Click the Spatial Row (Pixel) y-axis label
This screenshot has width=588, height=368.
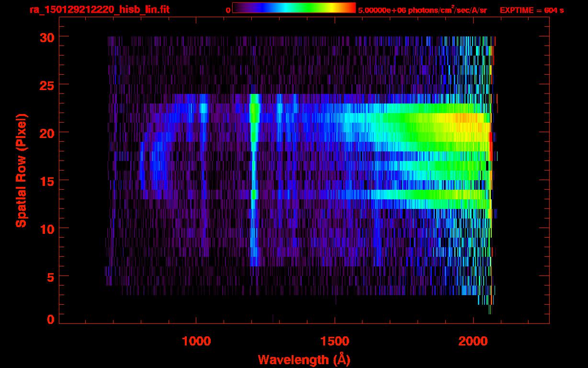[21, 170]
